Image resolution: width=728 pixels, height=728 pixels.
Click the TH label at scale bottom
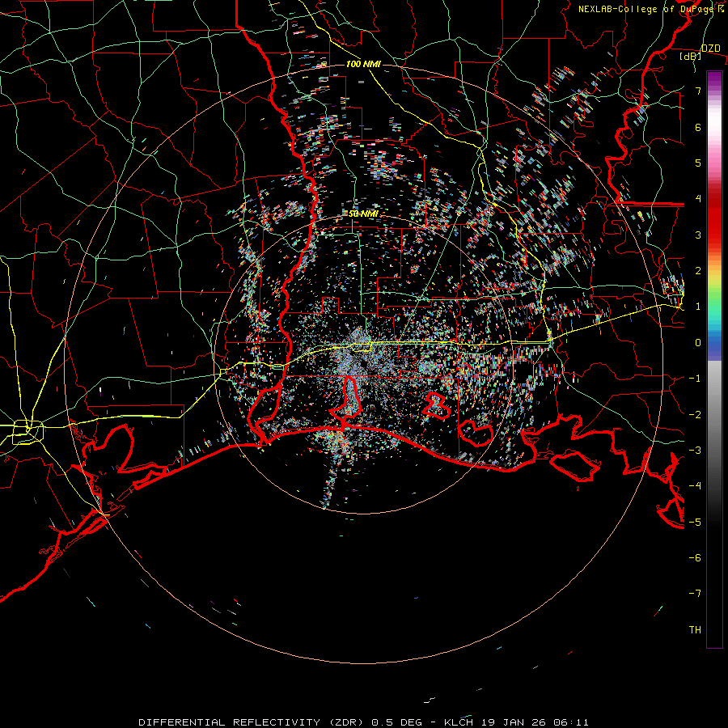click(695, 630)
